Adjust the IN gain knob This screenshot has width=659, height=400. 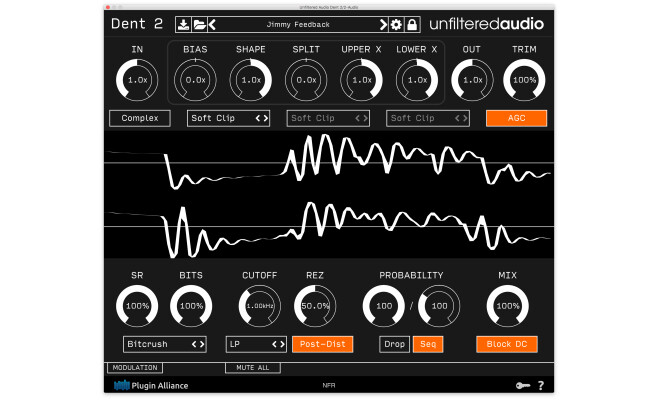pos(137,80)
